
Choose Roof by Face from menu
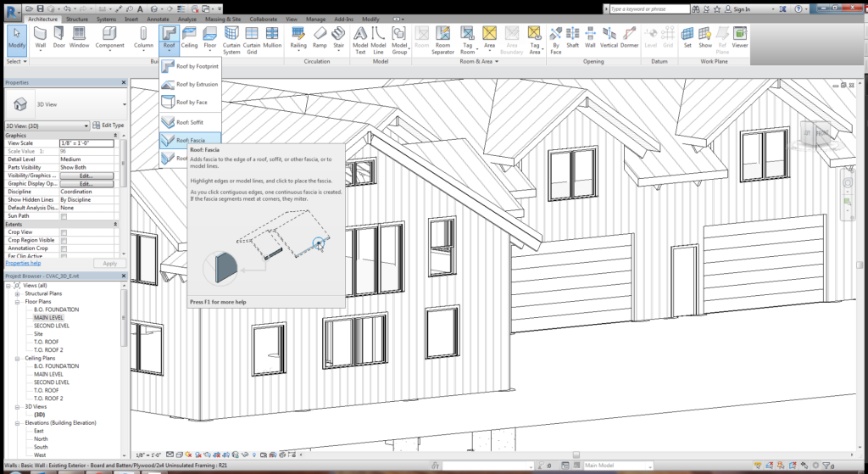point(191,103)
